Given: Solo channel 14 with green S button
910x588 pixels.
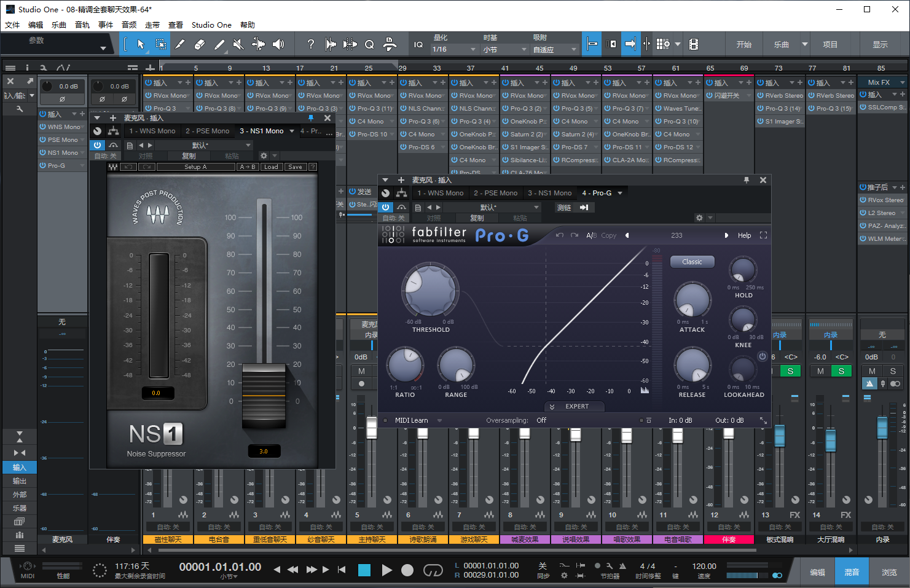Looking at the screenshot, I should [841, 371].
